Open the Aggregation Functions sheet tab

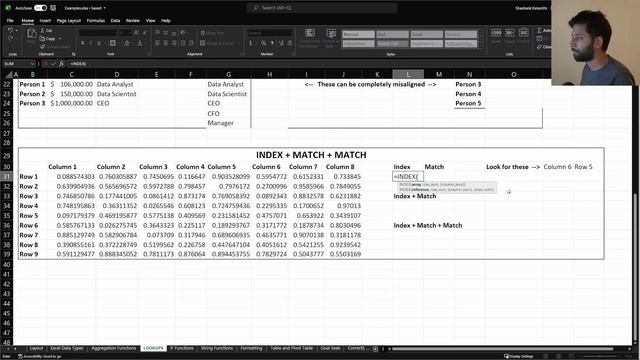[x=113, y=348]
